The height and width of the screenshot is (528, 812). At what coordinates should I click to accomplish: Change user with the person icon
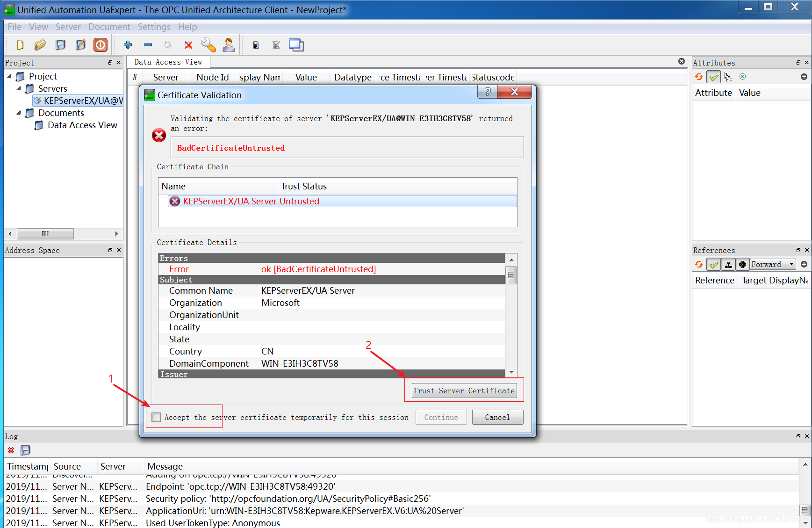pyautogui.click(x=229, y=45)
